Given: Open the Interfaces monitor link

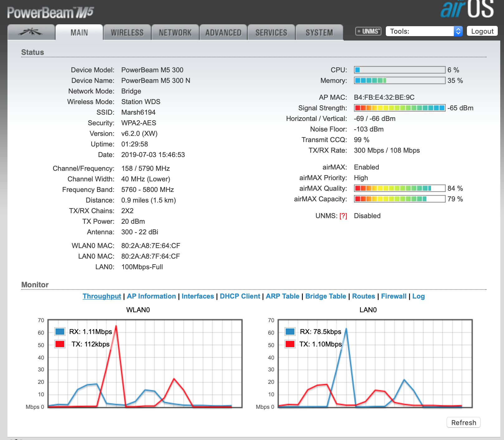Looking at the screenshot, I should [198, 296].
